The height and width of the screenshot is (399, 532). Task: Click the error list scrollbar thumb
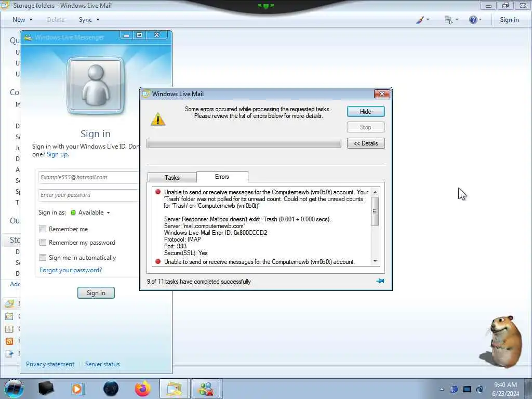pyautogui.click(x=375, y=211)
